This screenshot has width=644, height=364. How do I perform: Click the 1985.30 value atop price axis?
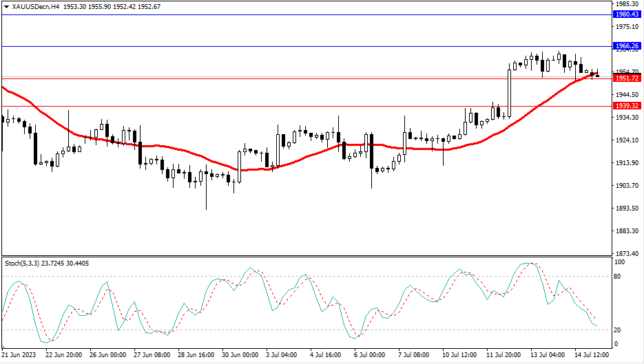626,4
